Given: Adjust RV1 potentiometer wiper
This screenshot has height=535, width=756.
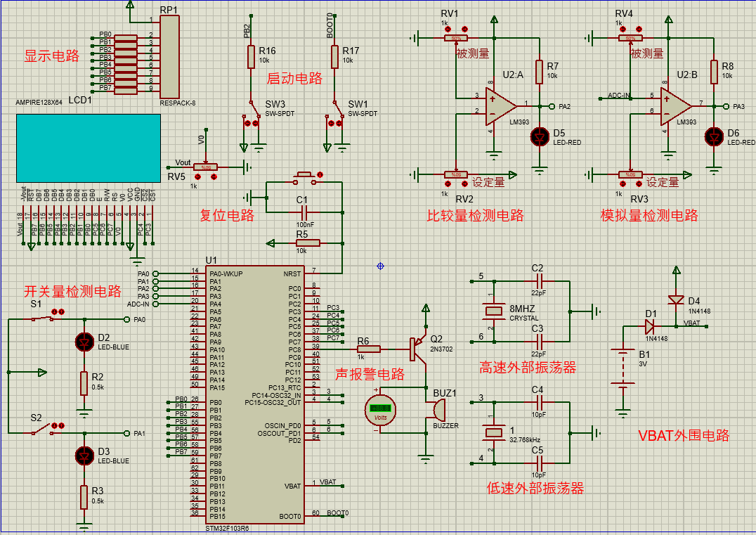Looking at the screenshot, I should tap(455, 38).
